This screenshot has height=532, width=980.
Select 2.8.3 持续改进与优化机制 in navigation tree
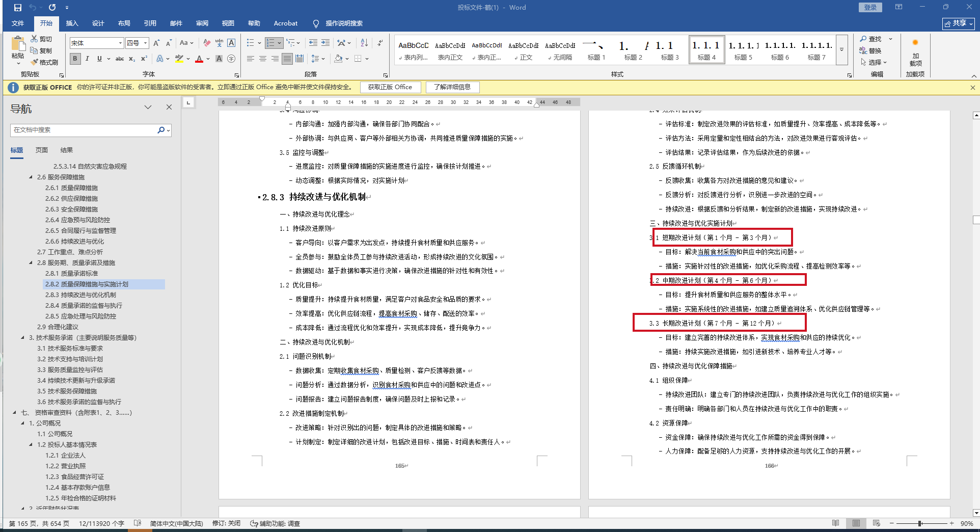tap(80, 295)
